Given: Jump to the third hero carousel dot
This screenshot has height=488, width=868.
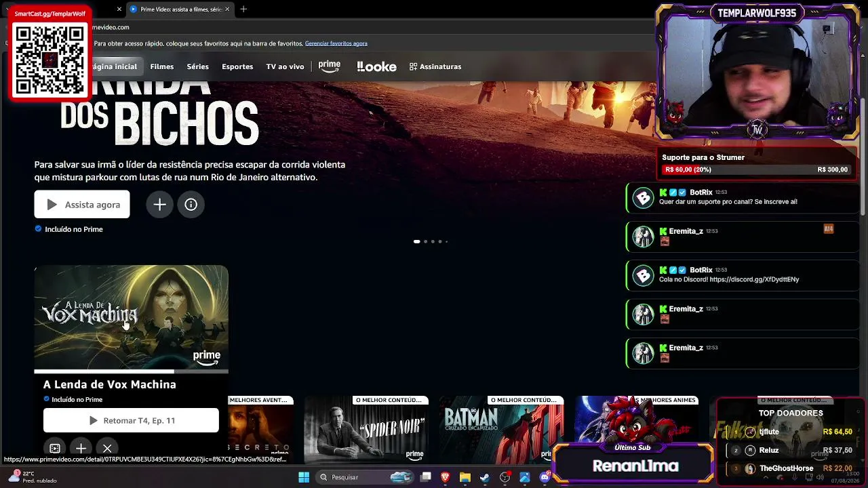Looking at the screenshot, I should (433, 241).
